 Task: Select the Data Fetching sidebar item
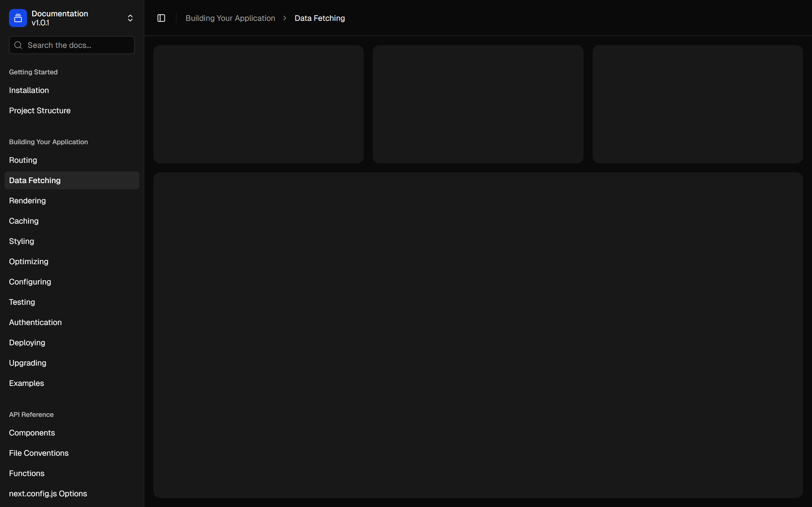35,180
